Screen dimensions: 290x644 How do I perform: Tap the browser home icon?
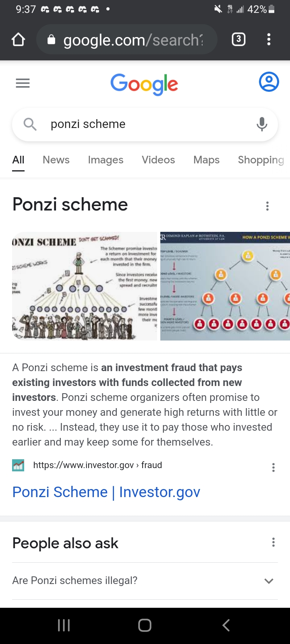pyautogui.click(x=19, y=39)
